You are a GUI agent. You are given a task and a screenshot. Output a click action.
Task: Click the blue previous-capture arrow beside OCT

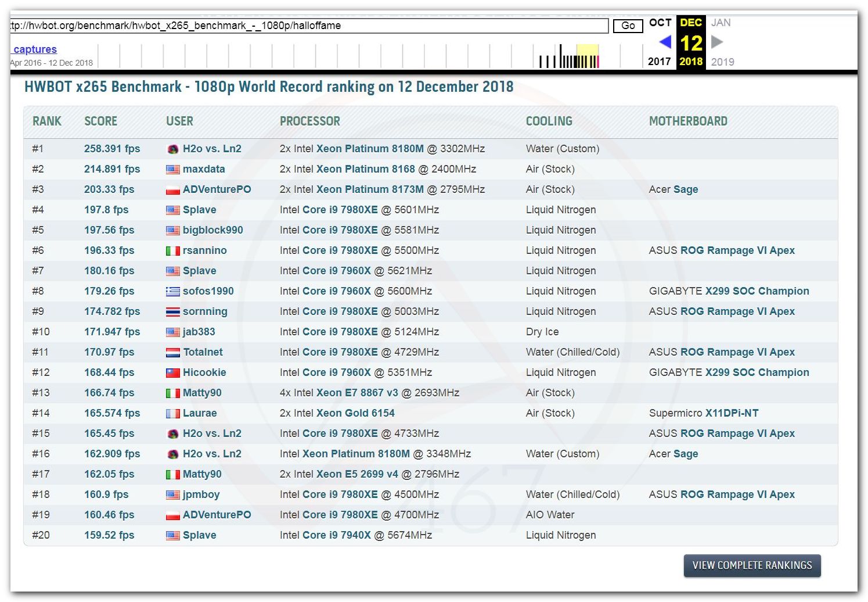[665, 42]
